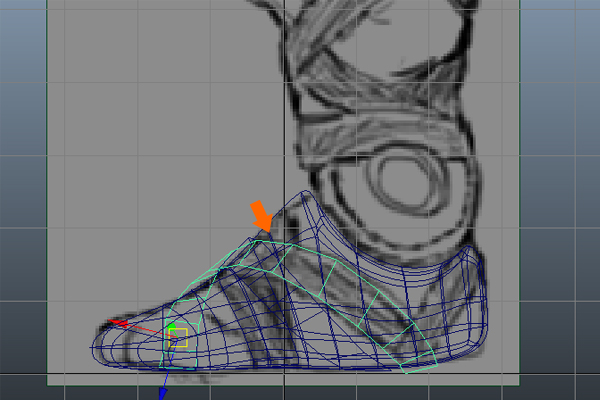The width and height of the screenshot is (600, 400).
Task: Click the blue Z-axis manipulator arrowhead
Action: point(163,394)
